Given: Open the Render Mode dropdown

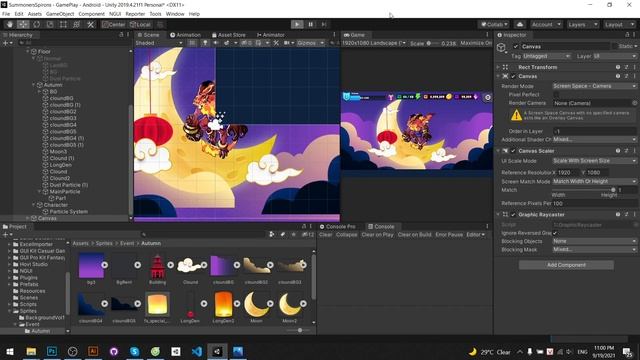Looking at the screenshot, I should (594, 86).
